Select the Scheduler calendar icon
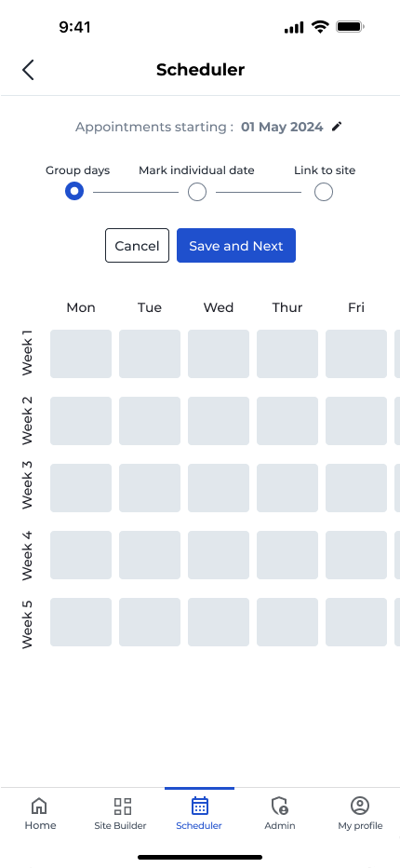 click(199, 806)
